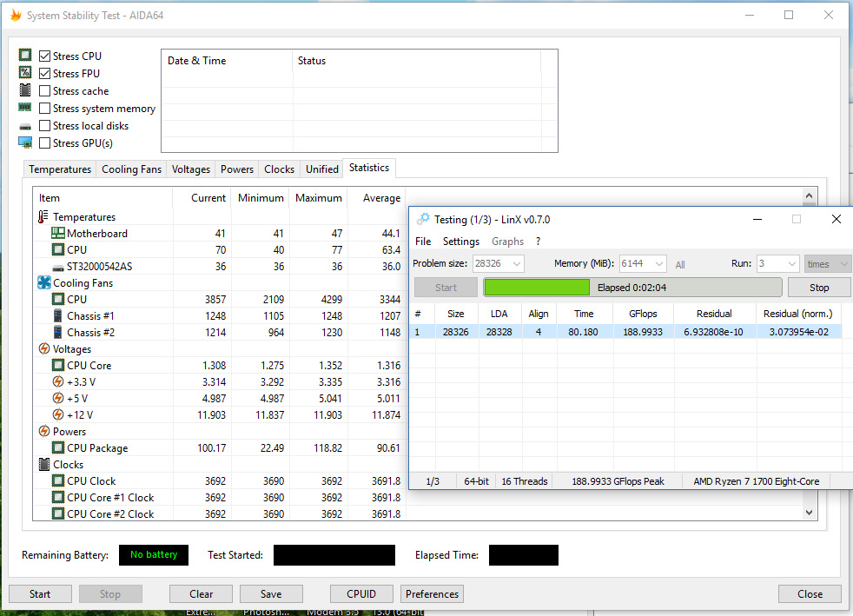Open the times unit dropdown in LinX
The height and width of the screenshot is (616, 853).
(828, 264)
